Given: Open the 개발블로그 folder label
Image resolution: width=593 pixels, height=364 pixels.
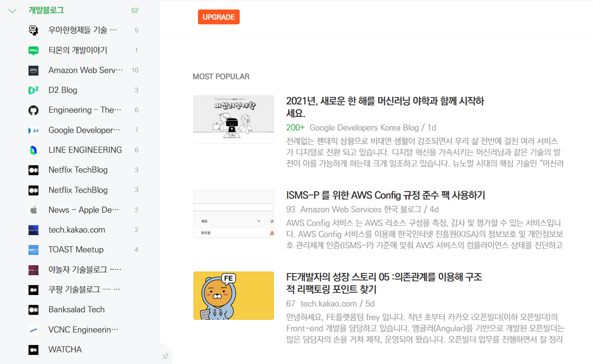Looking at the screenshot, I should 46,10.
